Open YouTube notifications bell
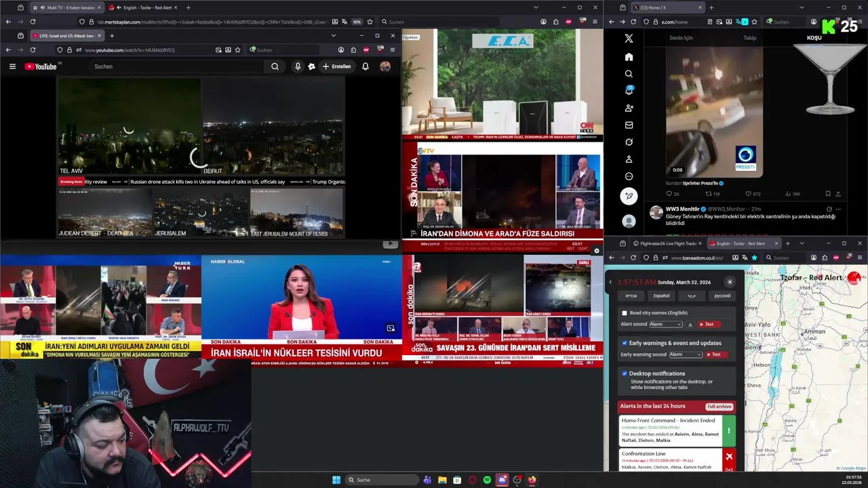The image size is (868, 488). [366, 66]
